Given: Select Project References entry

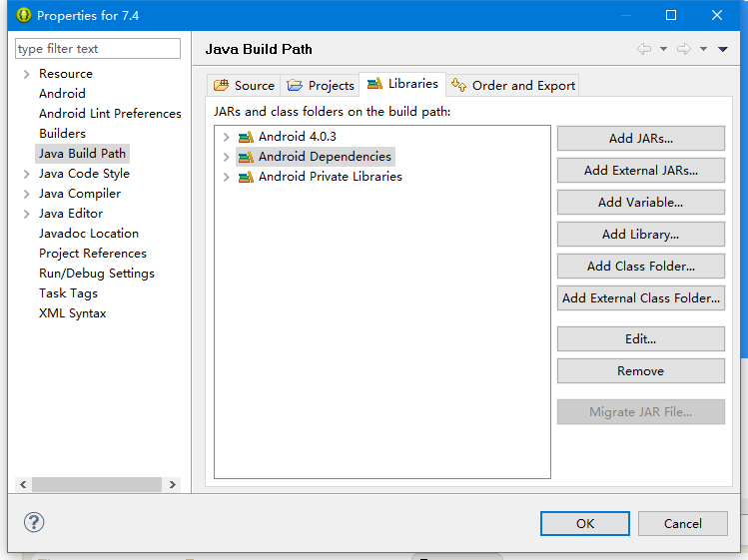Looking at the screenshot, I should [93, 254].
